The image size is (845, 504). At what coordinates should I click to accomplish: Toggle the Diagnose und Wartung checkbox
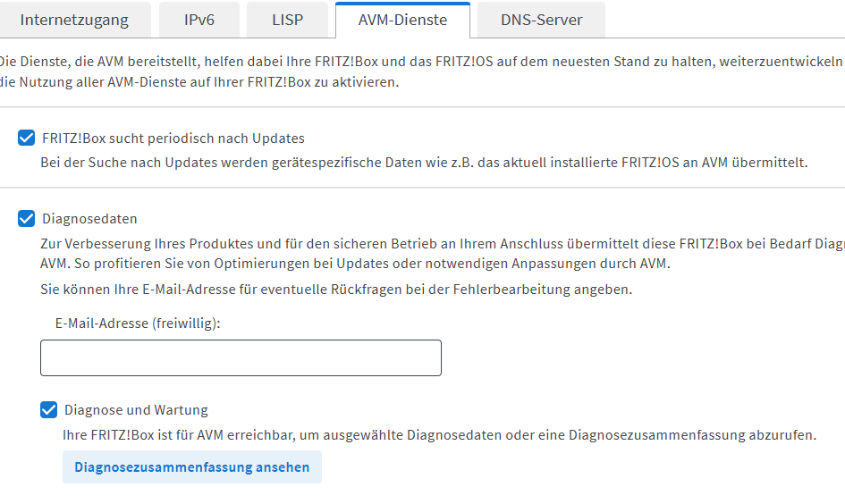point(48,410)
